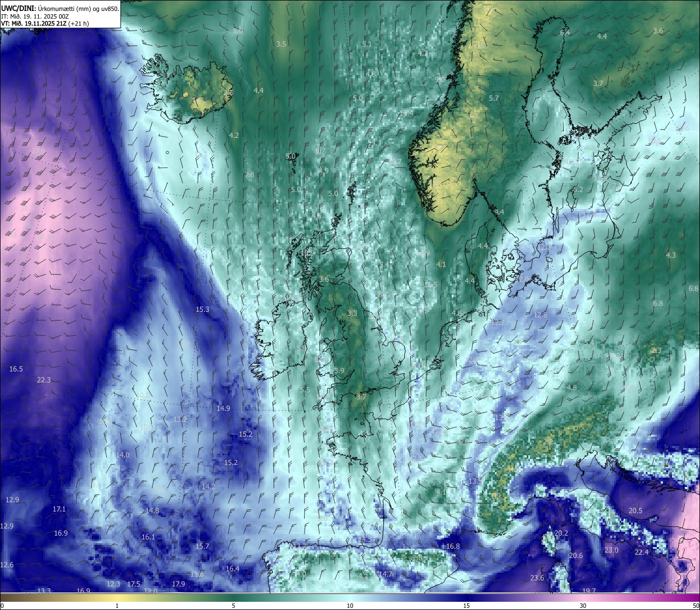Image resolution: width=700 pixels, height=610 pixels.
Task: Select the map value 15.7
Action: (202, 546)
